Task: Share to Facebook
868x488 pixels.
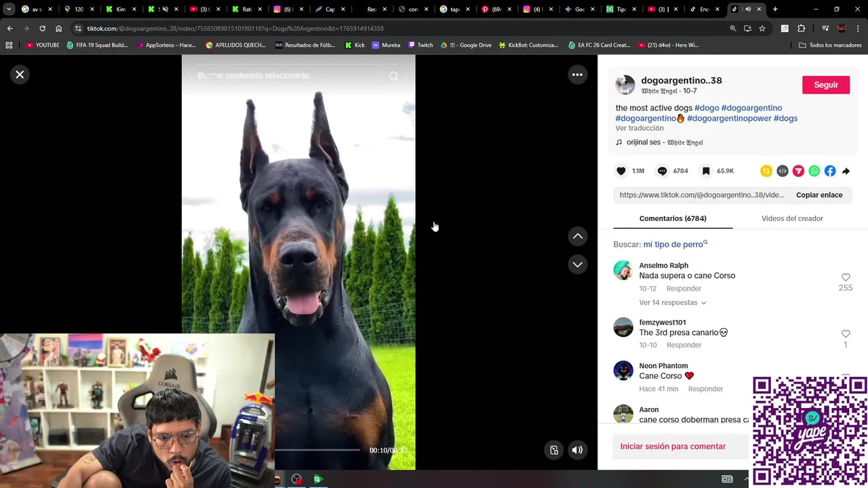Action: pyautogui.click(x=830, y=171)
